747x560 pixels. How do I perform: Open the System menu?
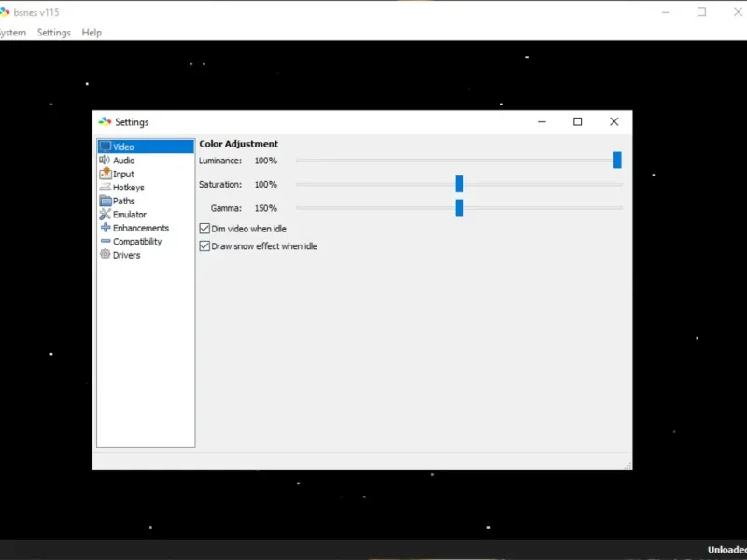click(13, 33)
